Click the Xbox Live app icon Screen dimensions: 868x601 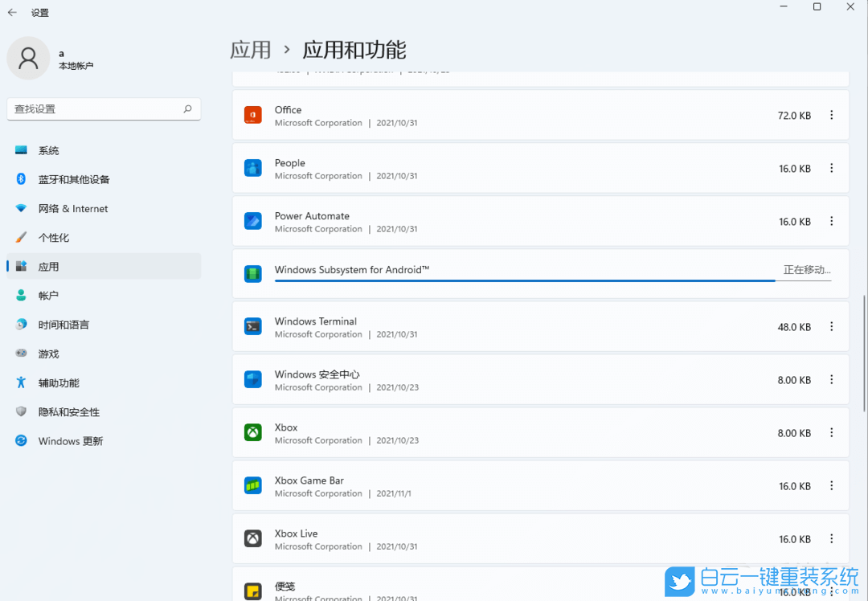253,538
